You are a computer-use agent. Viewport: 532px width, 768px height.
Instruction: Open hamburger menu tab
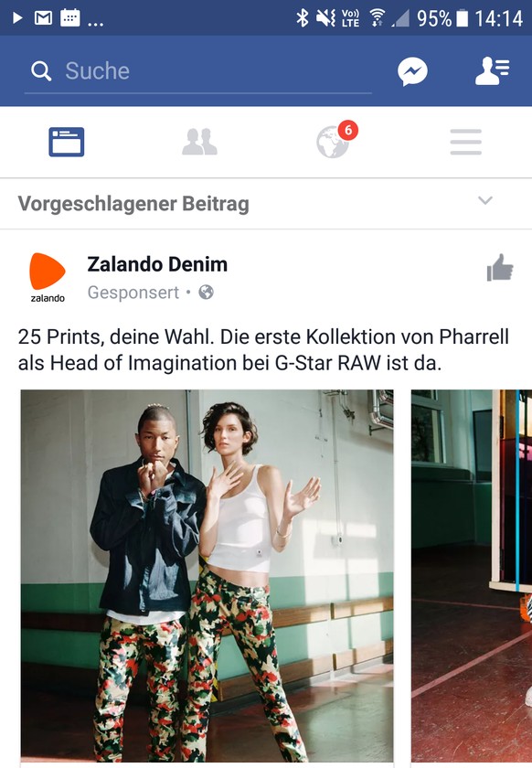(x=466, y=142)
